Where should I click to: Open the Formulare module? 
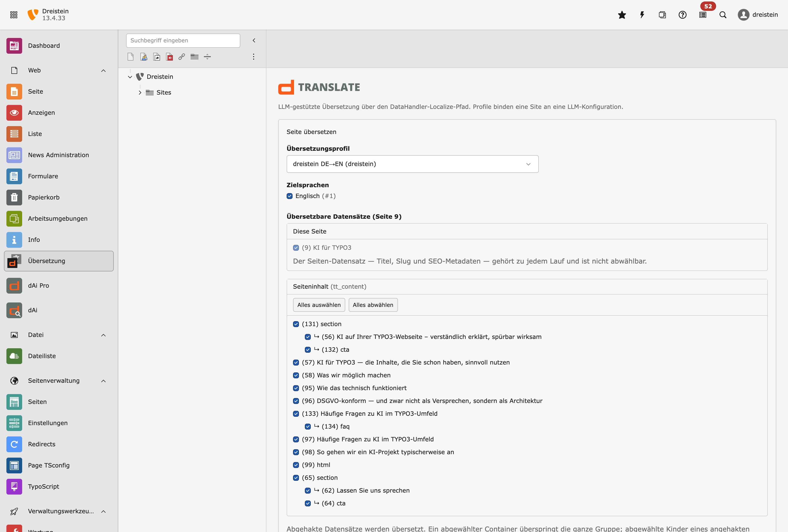point(59,176)
